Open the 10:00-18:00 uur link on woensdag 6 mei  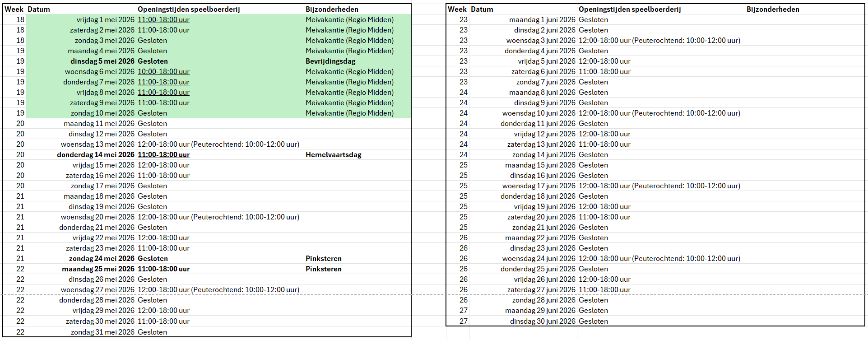(x=163, y=72)
